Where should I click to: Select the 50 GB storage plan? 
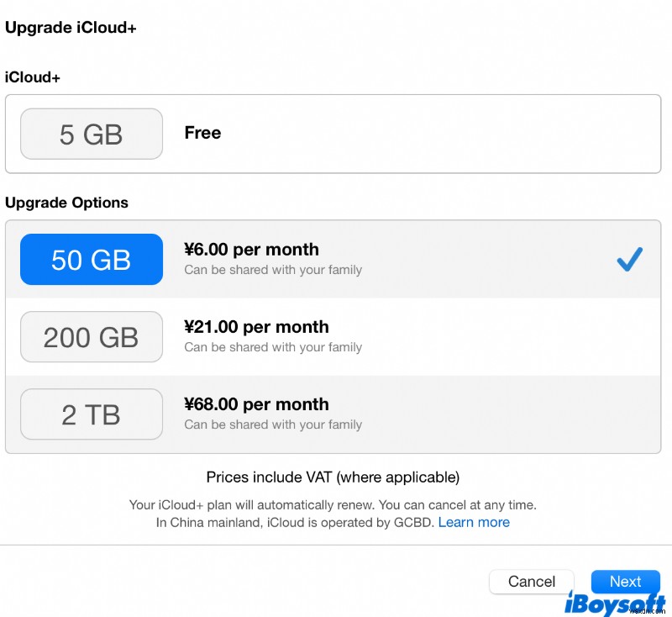(91, 259)
